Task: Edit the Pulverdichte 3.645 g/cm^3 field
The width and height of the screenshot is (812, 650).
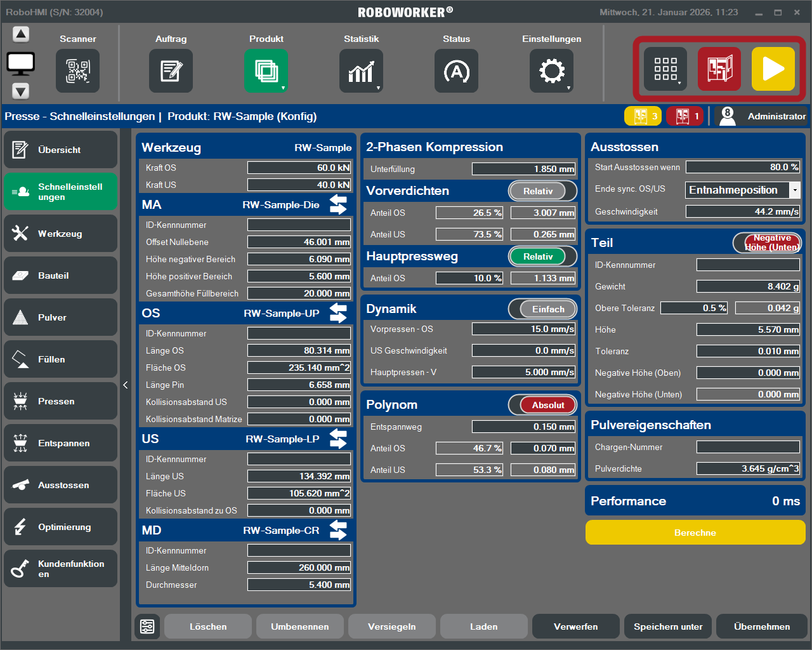Action: coord(748,468)
